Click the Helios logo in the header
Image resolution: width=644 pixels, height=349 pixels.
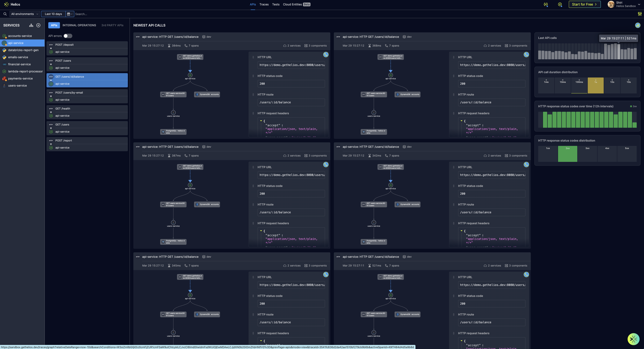(x=12, y=4)
